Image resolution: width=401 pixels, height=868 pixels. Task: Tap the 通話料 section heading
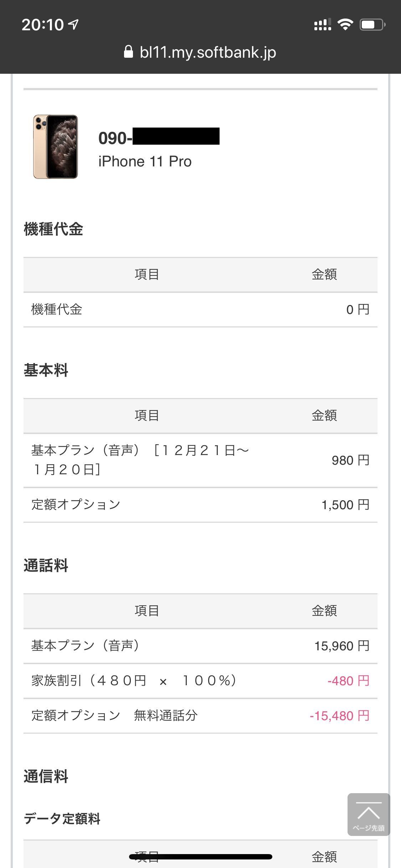click(x=46, y=565)
